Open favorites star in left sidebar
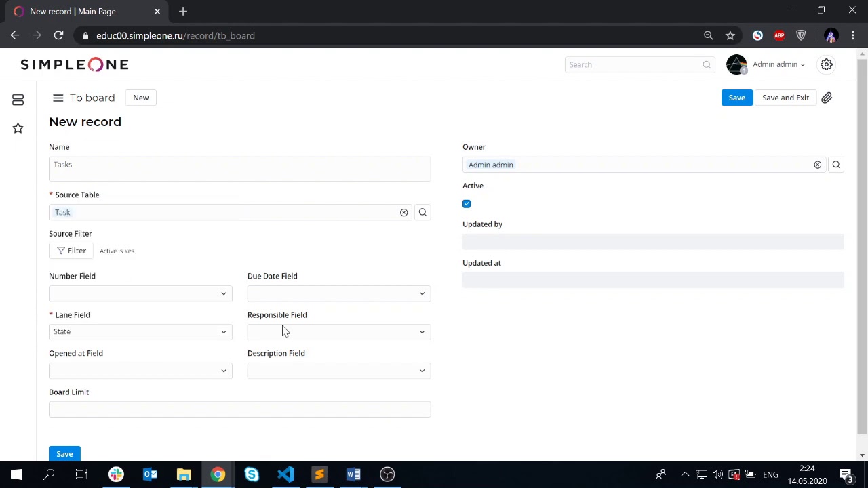868x488 pixels. (x=18, y=128)
